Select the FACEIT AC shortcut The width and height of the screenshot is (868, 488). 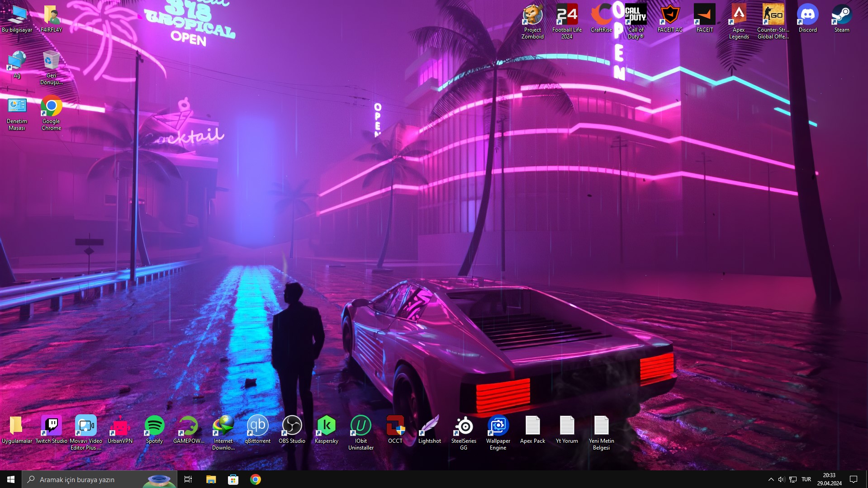[x=670, y=19]
